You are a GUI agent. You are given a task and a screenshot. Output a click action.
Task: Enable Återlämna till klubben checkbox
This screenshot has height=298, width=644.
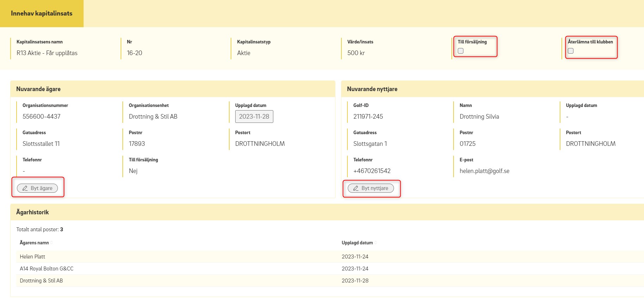point(571,51)
